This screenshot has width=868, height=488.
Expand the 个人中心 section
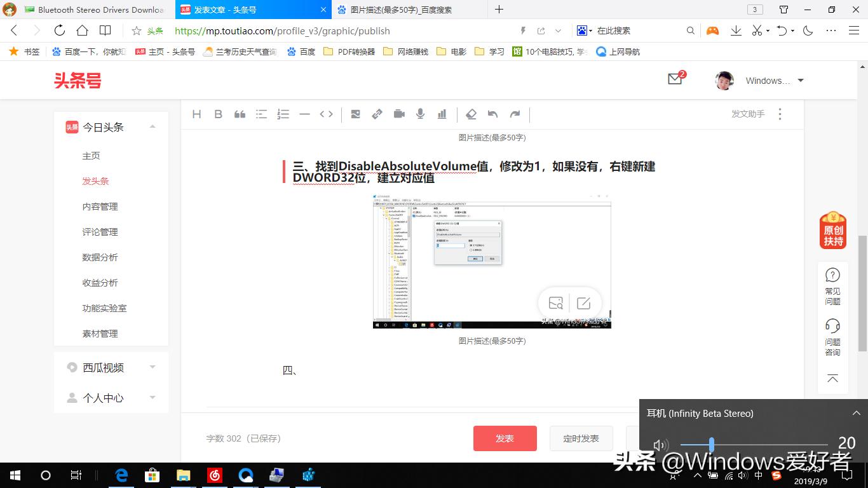coord(153,398)
